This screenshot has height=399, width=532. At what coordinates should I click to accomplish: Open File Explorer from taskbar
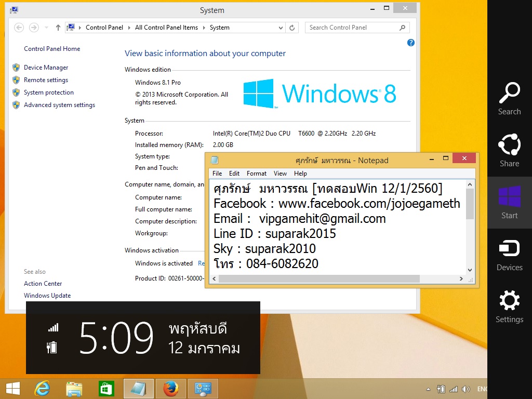pos(74,389)
